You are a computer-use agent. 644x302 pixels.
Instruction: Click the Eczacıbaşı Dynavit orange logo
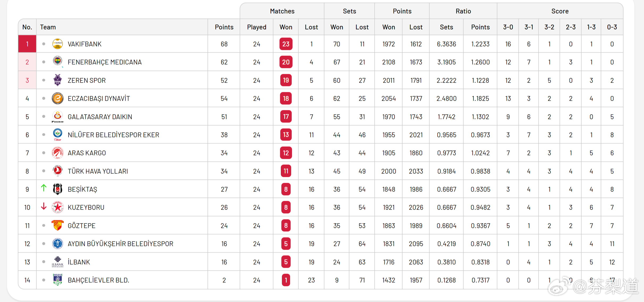point(57,98)
